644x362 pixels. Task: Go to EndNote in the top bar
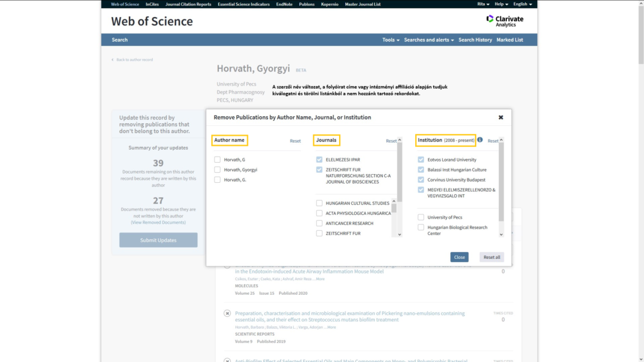point(284,4)
